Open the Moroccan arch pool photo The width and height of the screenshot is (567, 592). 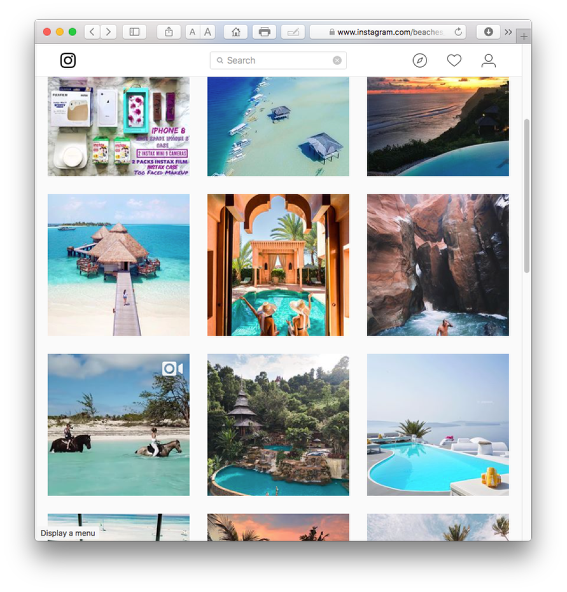278,265
